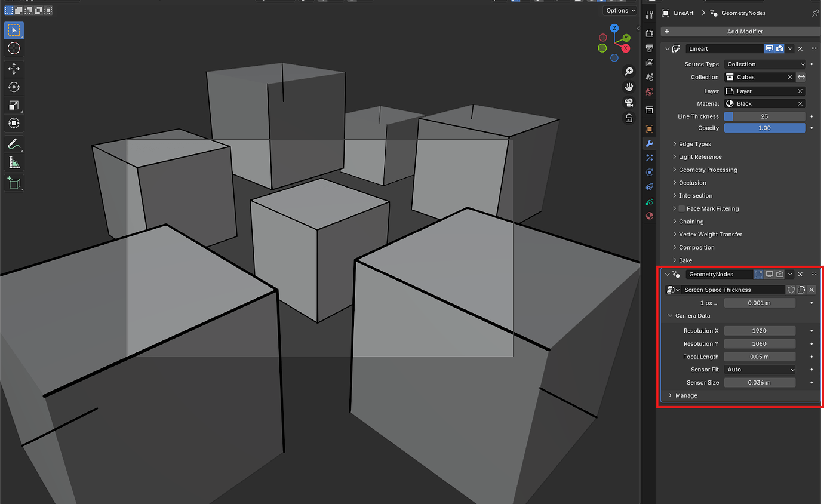This screenshot has width=824, height=504.
Task: Open the Source Type dropdown
Action: click(x=765, y=64)
